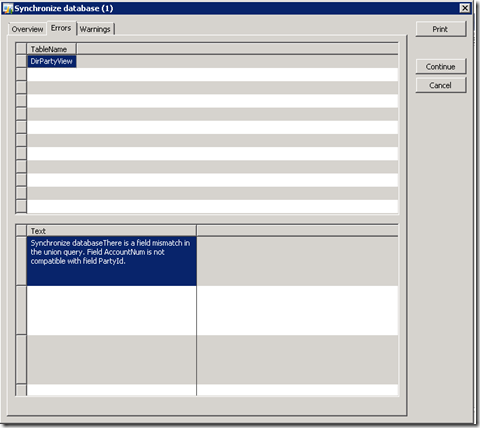Open the Warnings tab
The width and height of the screenshot is (480, 428).
click(95, 29)
